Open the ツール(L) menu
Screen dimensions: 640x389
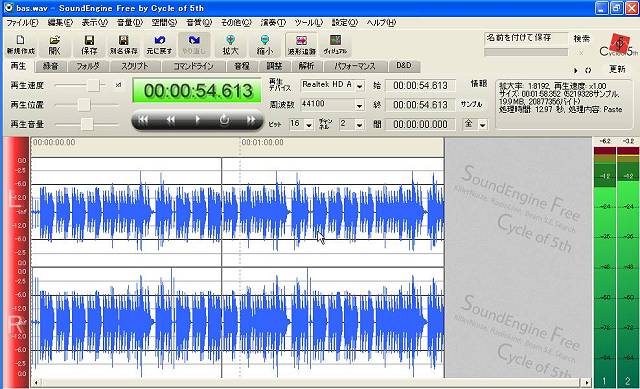point(309,22)
